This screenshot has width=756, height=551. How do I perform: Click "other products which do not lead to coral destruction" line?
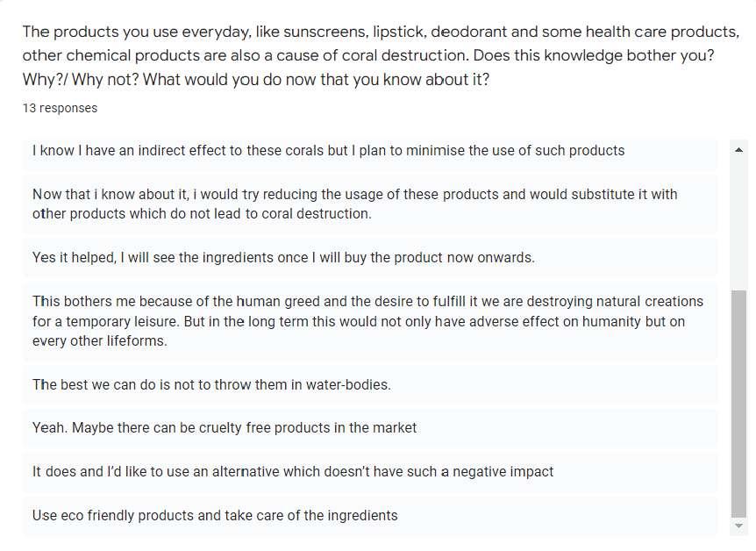tap(202, 214)
